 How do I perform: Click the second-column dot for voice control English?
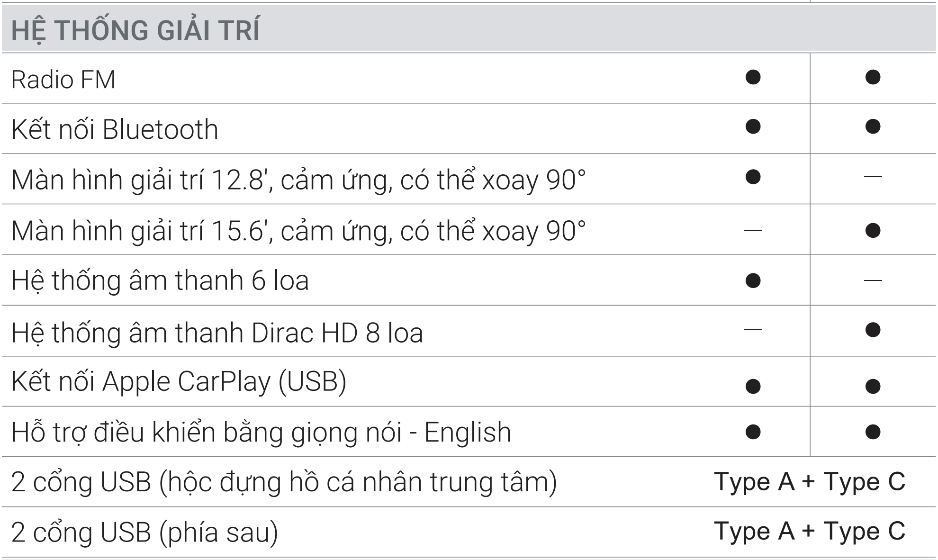[872, 432]
